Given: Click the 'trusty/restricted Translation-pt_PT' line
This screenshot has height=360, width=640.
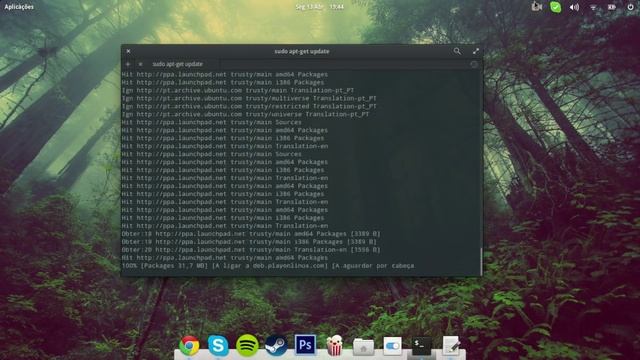Looking at the screenshot, I should (x=249, y=106).
